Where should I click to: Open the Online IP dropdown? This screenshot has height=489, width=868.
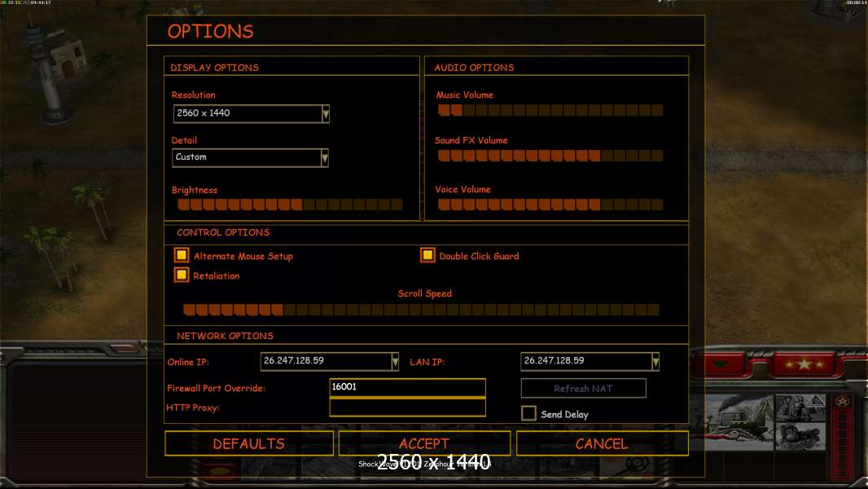330,361
